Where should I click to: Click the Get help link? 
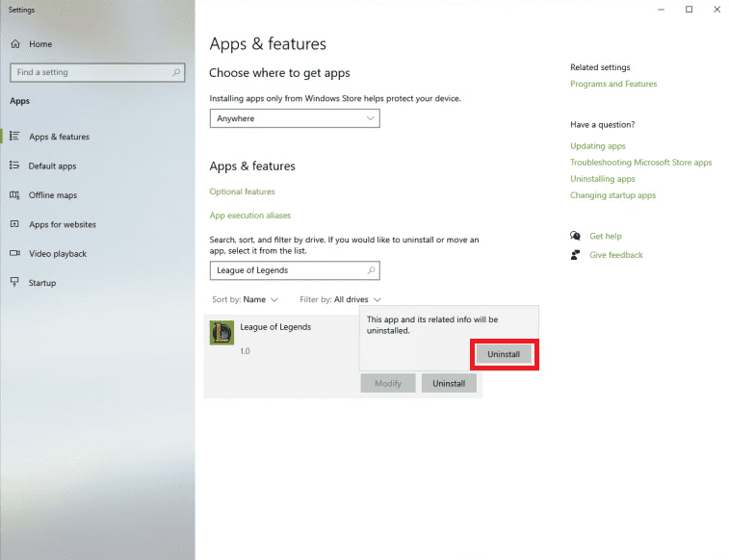pos(606,236)
